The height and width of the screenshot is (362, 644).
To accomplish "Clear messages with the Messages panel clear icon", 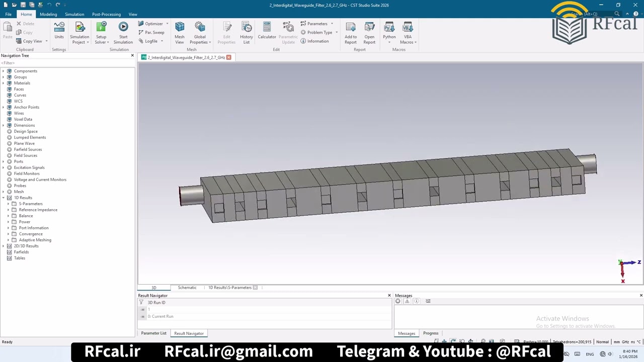I will point(398,301).
